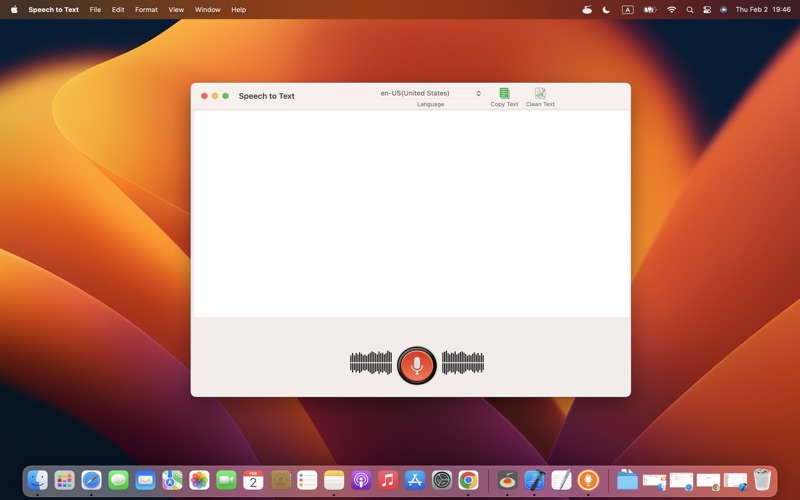The image size is (800, 500).
Task: Open the Wi-Fi menu bar icon
Action: [x=671, y=10]
